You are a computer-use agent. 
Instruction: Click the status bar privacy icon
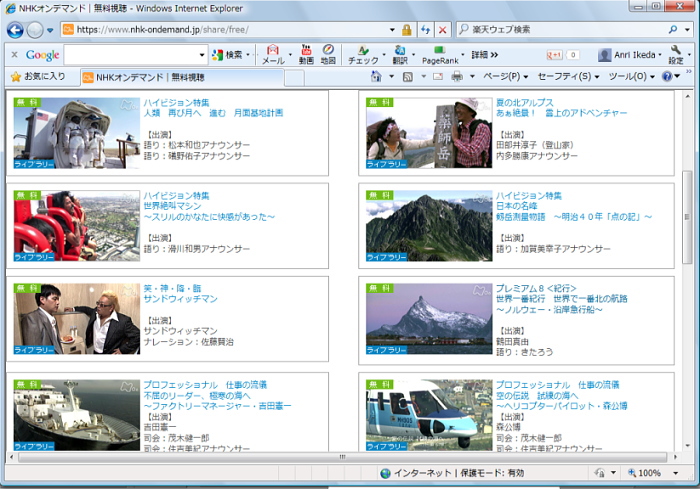600,473
